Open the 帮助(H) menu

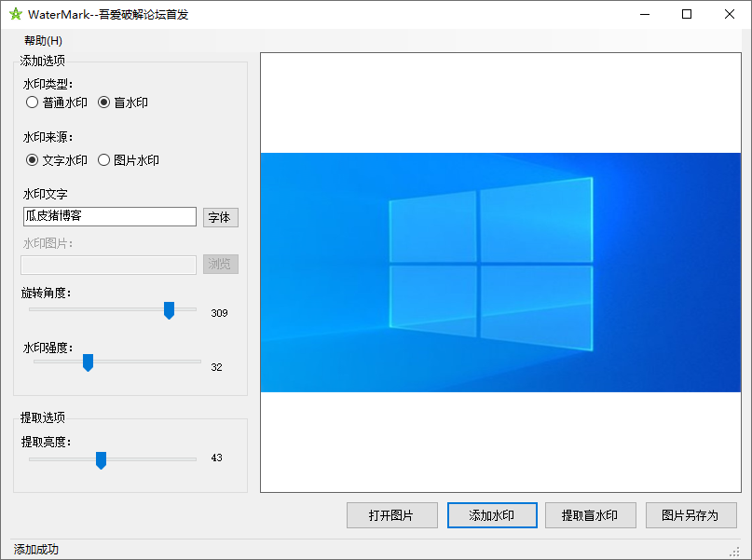(43, 41)
